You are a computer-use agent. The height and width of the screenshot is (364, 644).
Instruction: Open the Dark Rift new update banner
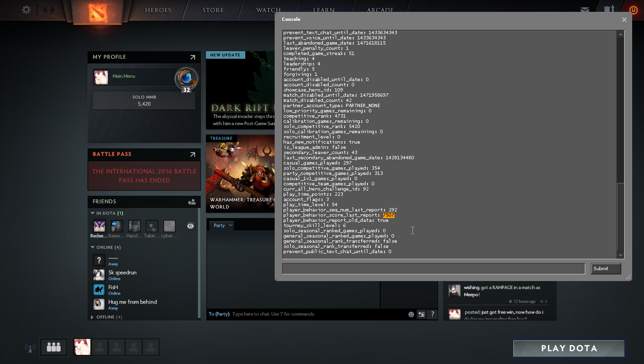pos(241,90)
